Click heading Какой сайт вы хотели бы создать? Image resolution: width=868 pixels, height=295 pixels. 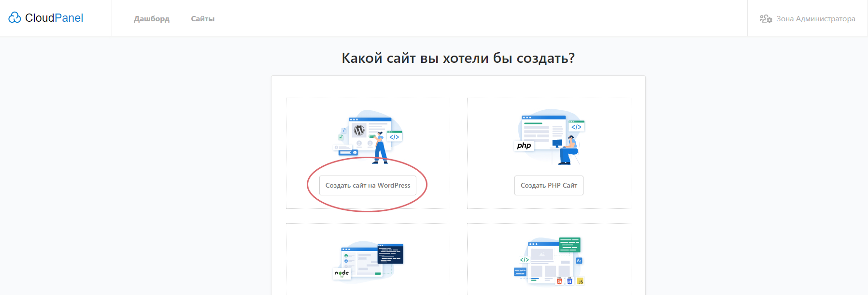click(458, 58)
